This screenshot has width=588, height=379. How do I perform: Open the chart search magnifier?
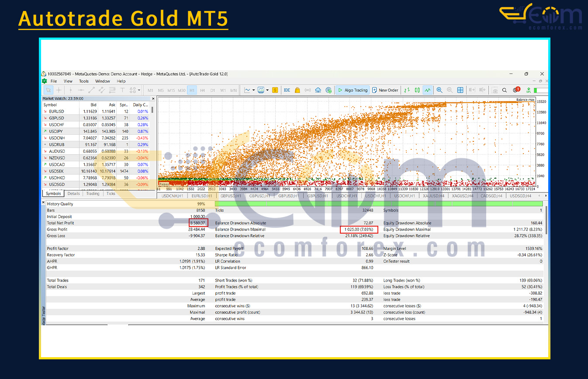[x=504, y=90]
